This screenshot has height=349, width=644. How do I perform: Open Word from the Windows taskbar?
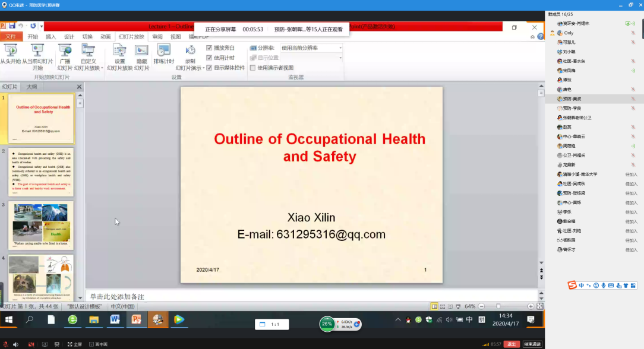[115, 320]
